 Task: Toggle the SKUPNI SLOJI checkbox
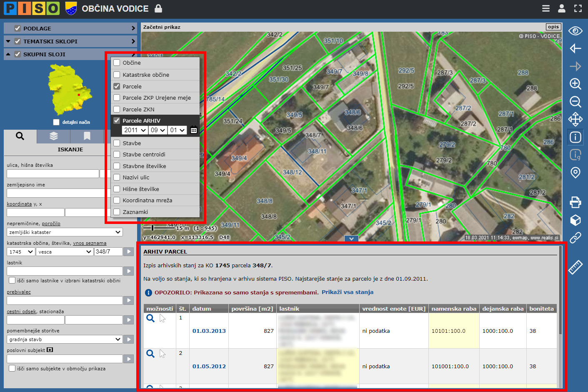(x=18, y=54)
